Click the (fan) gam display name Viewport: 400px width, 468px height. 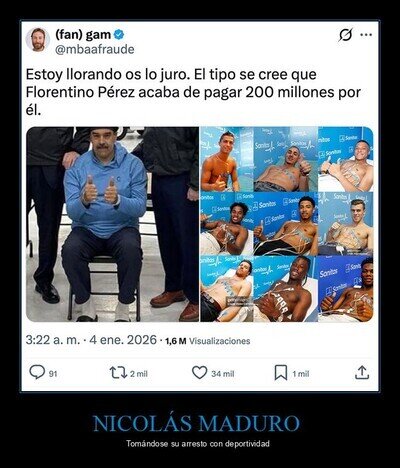point(83,34)
